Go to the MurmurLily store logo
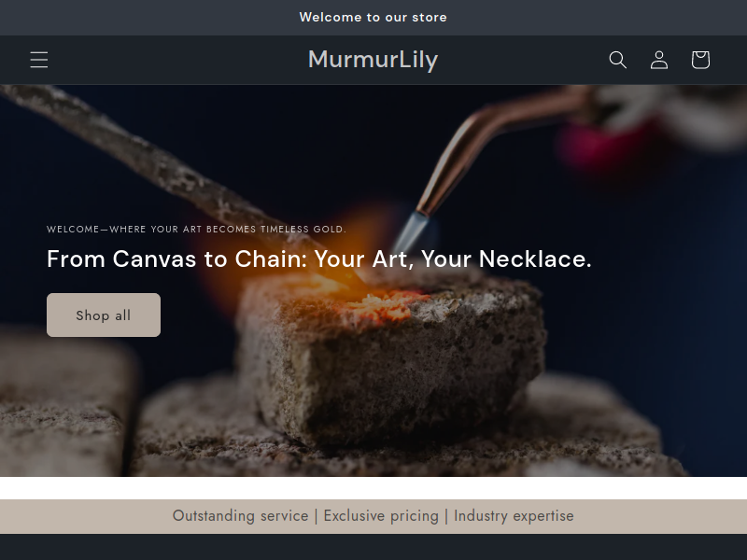Image resolution: width=747 pixels, height=560 pixels. 373,60
